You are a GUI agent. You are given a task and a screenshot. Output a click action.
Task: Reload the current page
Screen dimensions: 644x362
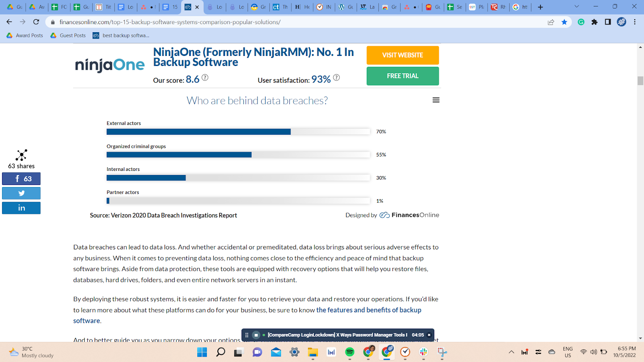pyautogui.click(x=36, y=22)
